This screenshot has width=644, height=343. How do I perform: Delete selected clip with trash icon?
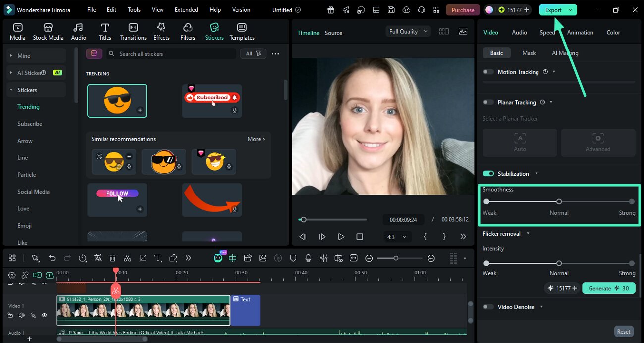tap(112, 258)
